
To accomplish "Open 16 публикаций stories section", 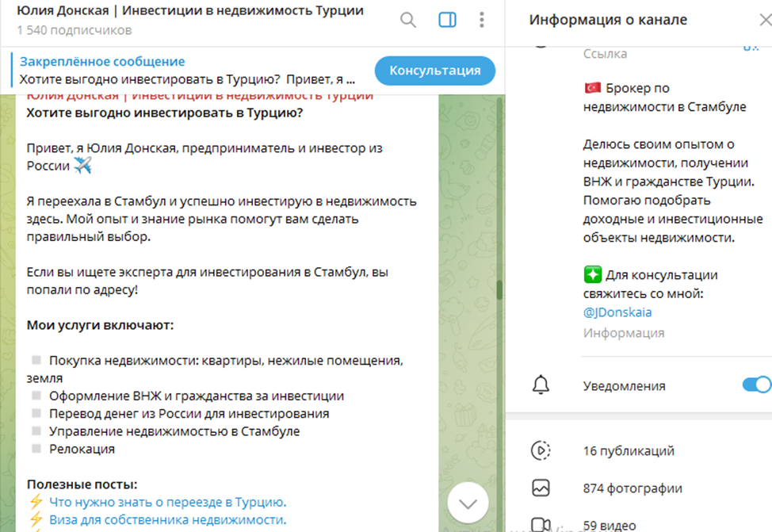I will 629,450.
